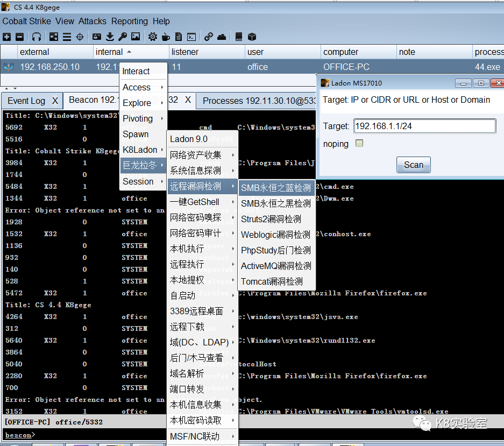Click the document Office macro icon
The width and height of the screenshot is (504, 446).
pyautogui.click(x=179, y=37)
